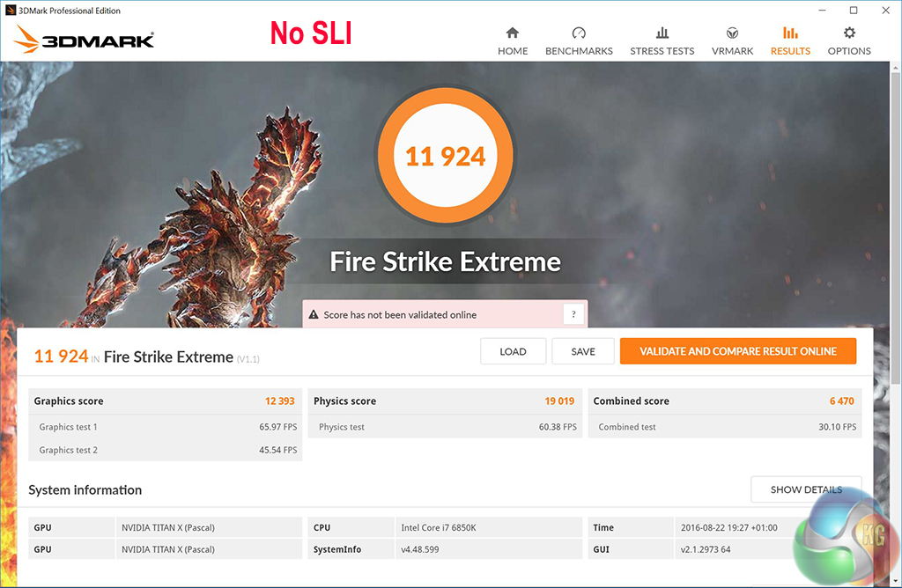This screenshot has height=588, width=902.
Task: Click the SAVE button
Action: 583,351
